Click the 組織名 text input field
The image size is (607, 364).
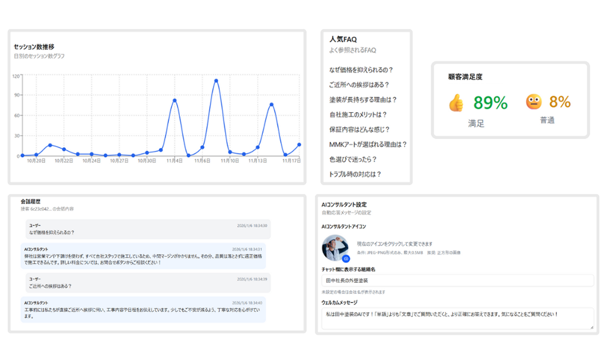tap(456, 280)
